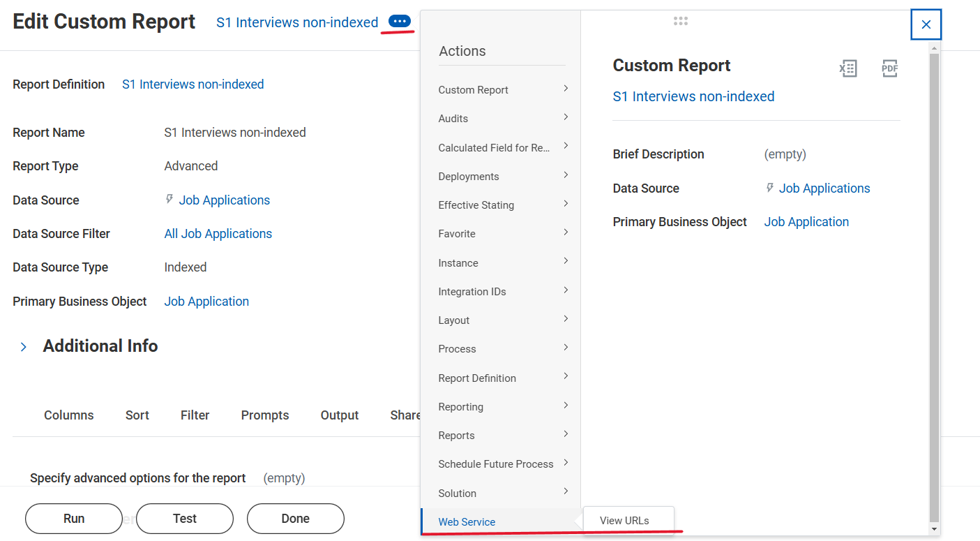Click the Solution submenu chevron

[566, 492]
